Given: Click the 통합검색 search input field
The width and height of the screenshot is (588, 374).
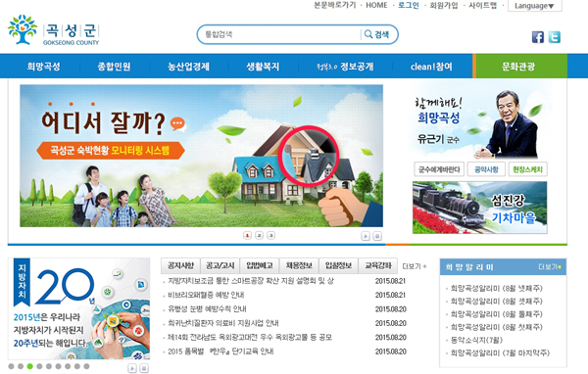Looking at the screenshot, I should tap(279, 34).
